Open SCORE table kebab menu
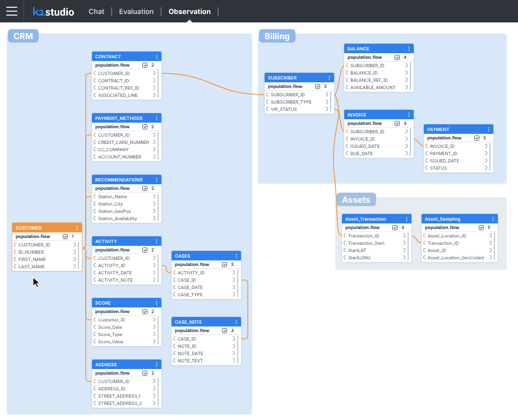 click(156, 303)
